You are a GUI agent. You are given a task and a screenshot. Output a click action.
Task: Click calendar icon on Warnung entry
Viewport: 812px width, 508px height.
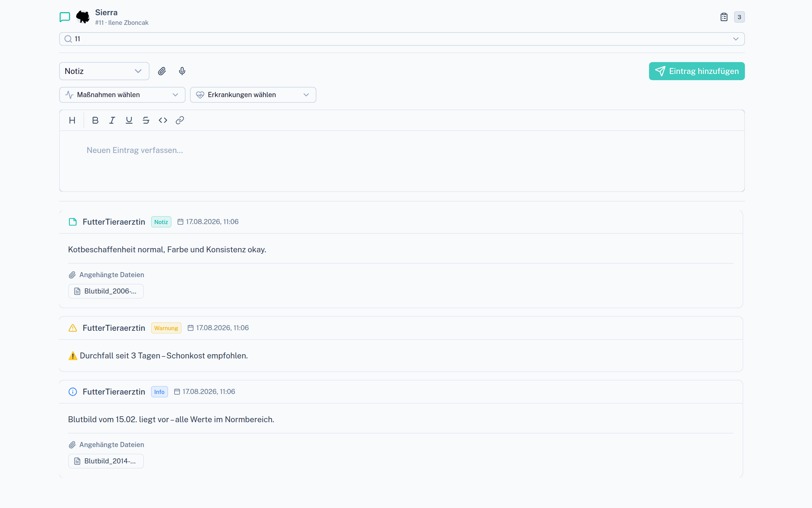coord(190,328)
